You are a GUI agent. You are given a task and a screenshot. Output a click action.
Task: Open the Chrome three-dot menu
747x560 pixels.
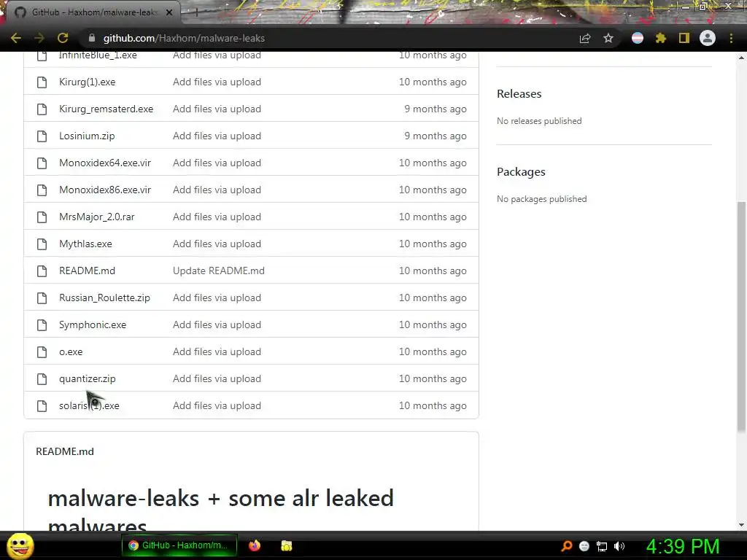(731, 38)
